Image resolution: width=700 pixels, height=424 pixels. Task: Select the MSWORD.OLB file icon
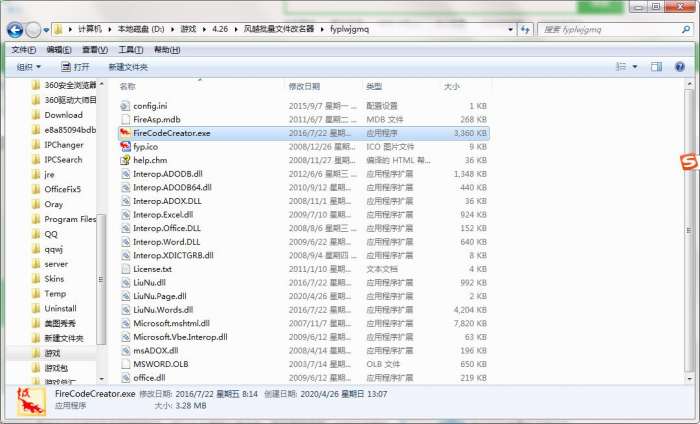[x=125, y=364]
